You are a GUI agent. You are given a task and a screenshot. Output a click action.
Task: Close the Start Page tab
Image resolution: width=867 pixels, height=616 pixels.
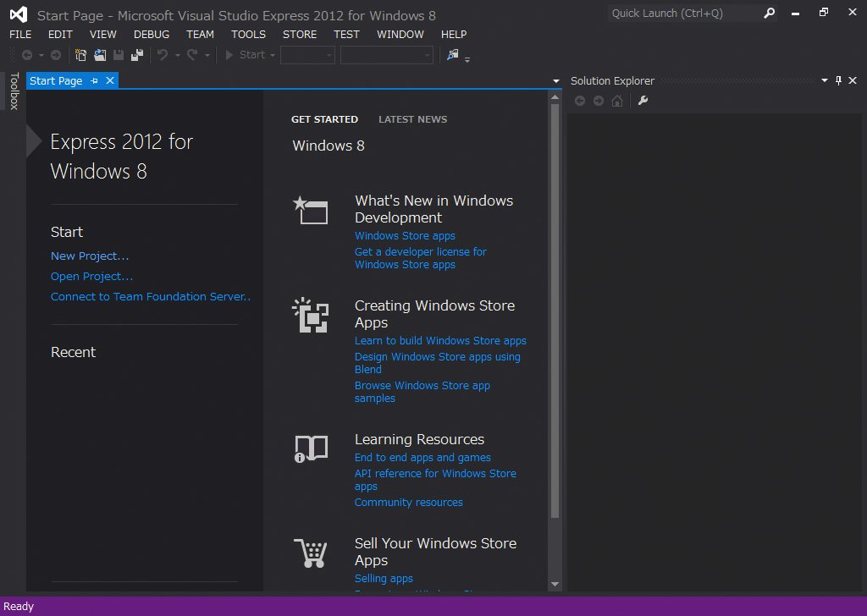(x=110, y=80)
